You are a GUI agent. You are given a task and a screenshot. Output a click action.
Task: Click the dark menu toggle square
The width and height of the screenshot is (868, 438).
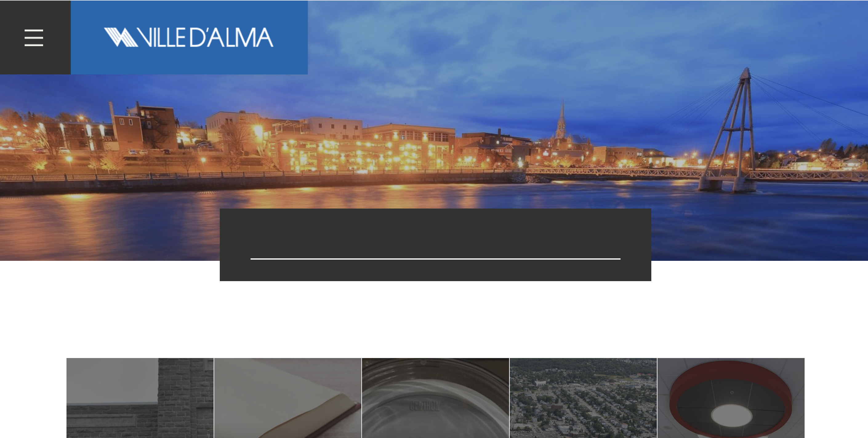click(35, 37)
